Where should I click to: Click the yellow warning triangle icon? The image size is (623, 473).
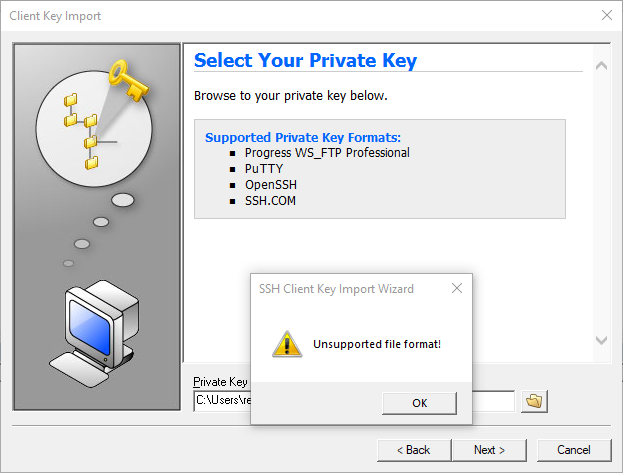click(x=287, y=344)
